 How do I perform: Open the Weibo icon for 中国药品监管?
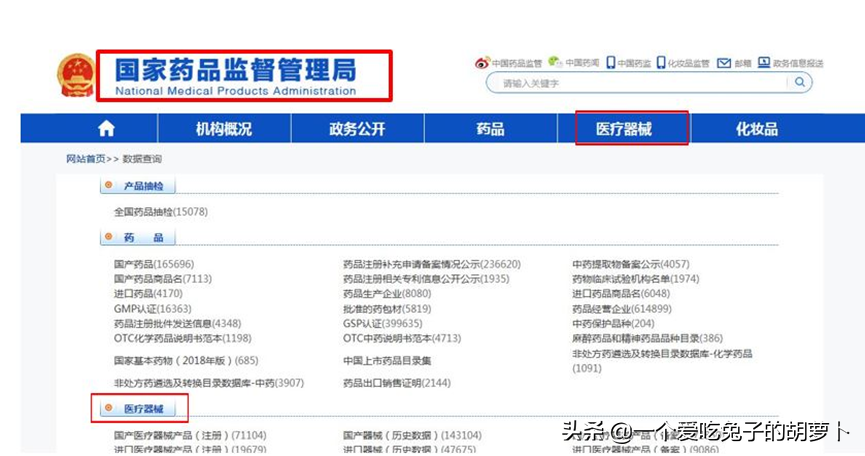tap(481, 63)
